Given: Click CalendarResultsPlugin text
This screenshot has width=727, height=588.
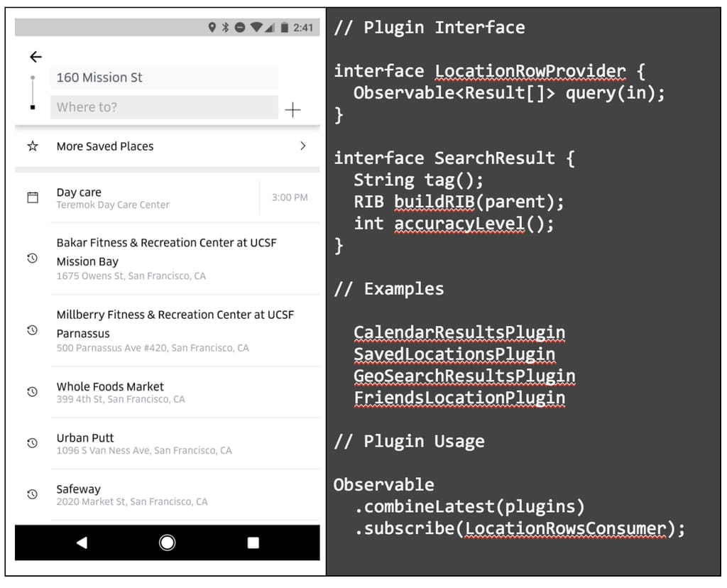Looking at the screenshot, I should pos(459,332).
